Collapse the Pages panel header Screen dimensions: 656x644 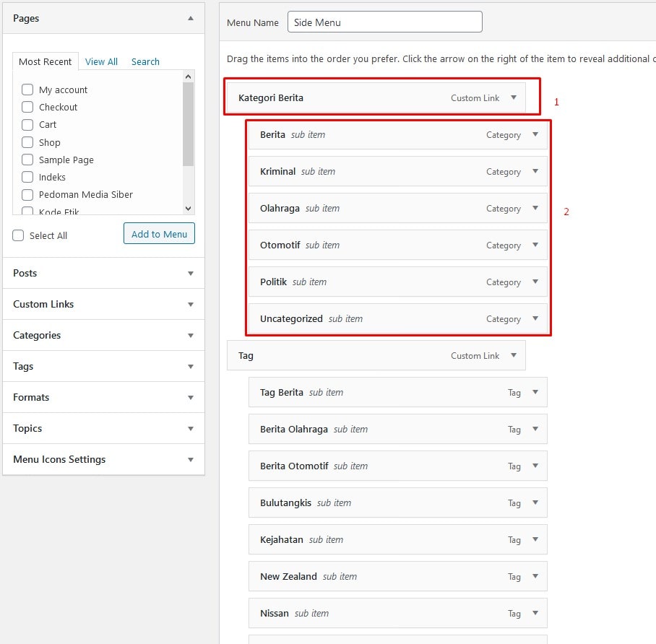point(191,18)
